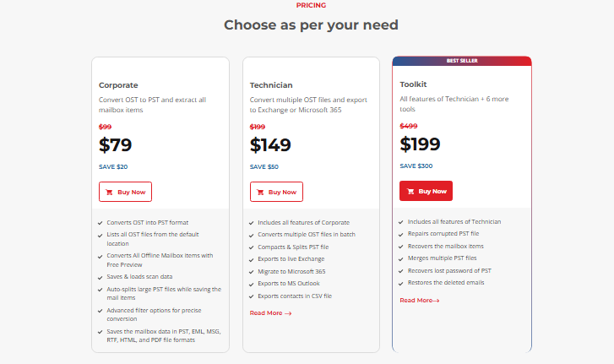Open Read More under Toolkit features

pyautogui.click(x=420, y=300)
